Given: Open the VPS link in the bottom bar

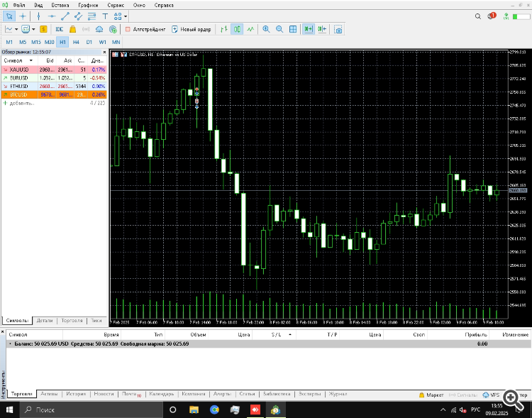Looking at the screenshot, I should click(x=492, y=395).
